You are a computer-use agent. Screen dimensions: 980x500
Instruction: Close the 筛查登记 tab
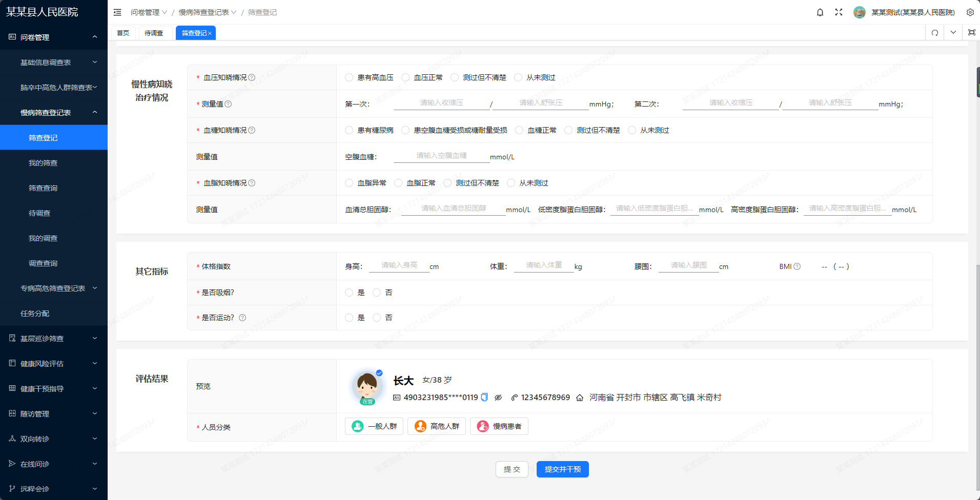[x=210, y=33]
